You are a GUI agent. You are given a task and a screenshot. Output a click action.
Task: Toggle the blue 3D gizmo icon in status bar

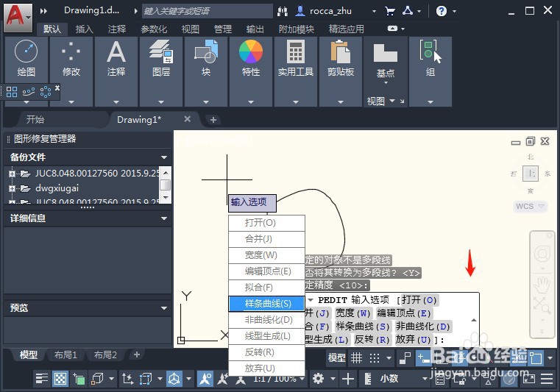(x=174, y=379)
